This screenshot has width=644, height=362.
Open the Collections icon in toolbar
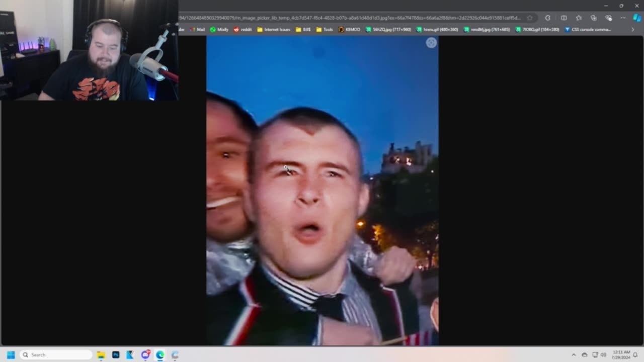pyautogui.click(x=594, y=18)
